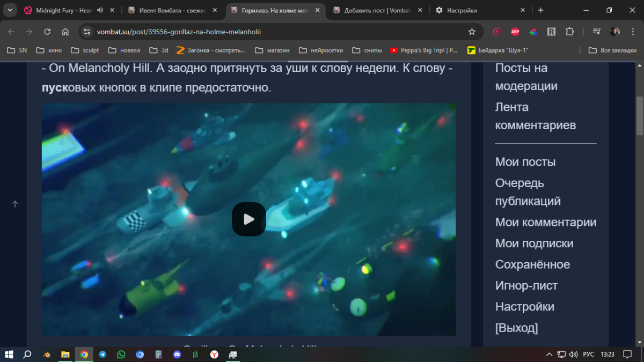Switch to the Настройки tab
Image resolution: width=644 pixels, height=362 pixels.
click(462, 10)
